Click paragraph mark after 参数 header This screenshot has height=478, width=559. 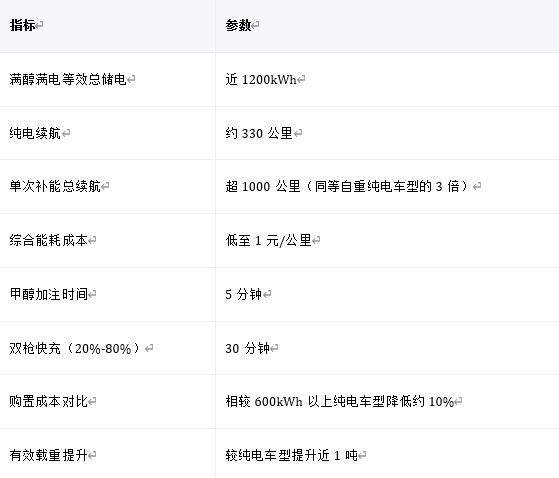[255, 26]
